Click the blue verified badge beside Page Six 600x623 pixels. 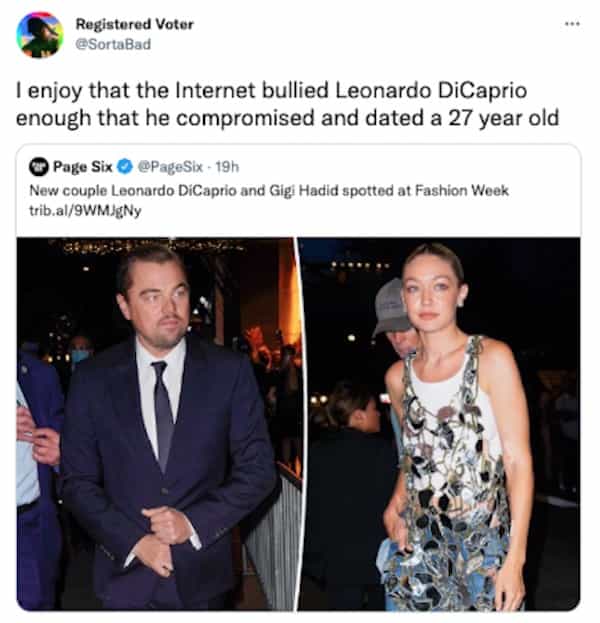(x=125, y=166)
